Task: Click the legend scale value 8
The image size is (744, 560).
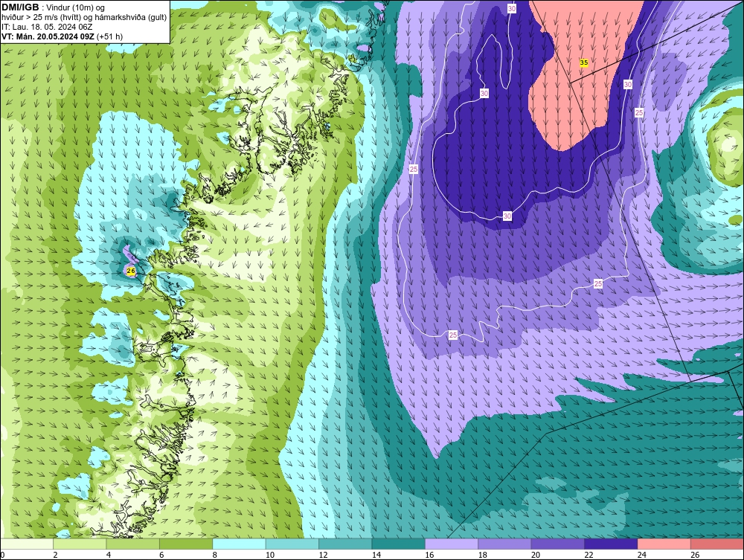Action: pyautogui.click(x=215, y=555)
